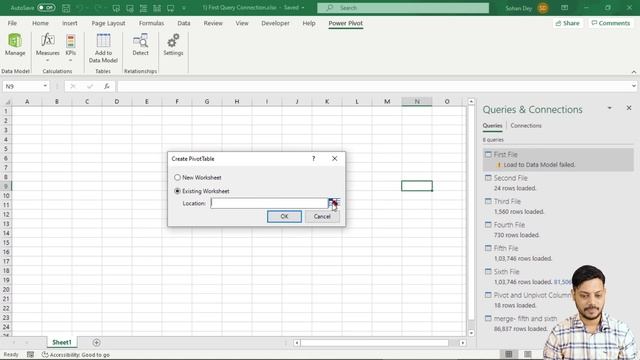The width and height of the screenshot is (640, 360).
Task: Click the macro recording icon in status bar
Action: click(30, 355)
